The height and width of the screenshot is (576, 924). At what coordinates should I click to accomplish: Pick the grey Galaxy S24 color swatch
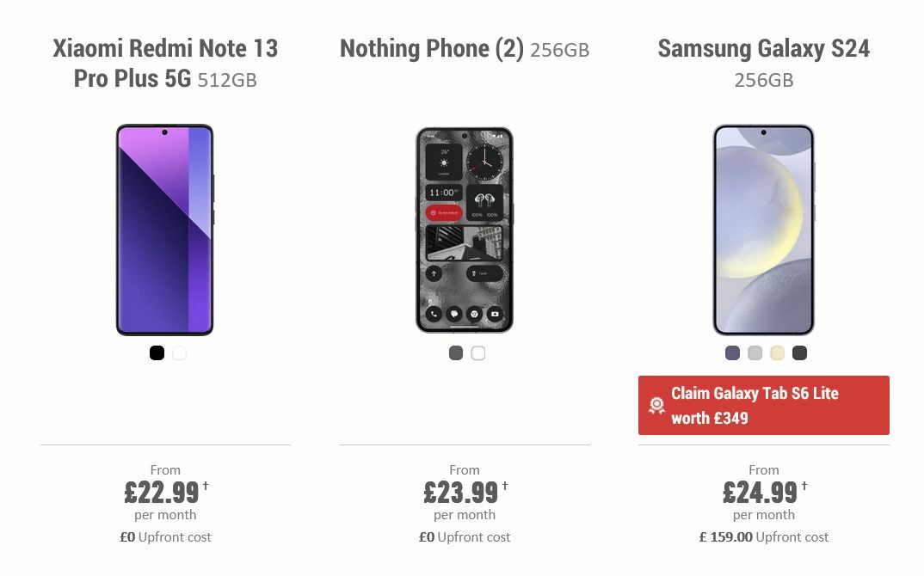tap(754, 352)
